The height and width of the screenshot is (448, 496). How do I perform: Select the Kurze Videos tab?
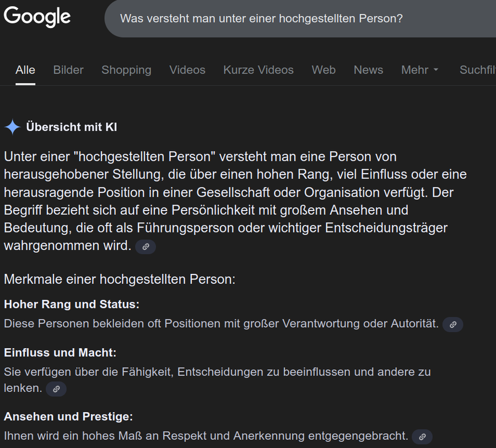[x=258, y=70]
